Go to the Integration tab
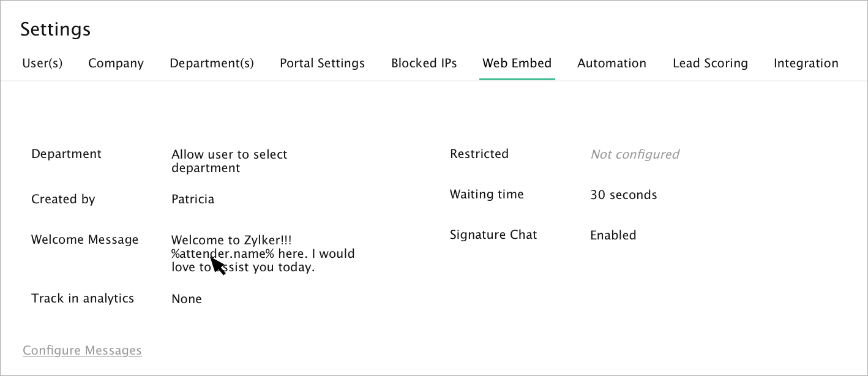868x376 pixels. [806, 63]
